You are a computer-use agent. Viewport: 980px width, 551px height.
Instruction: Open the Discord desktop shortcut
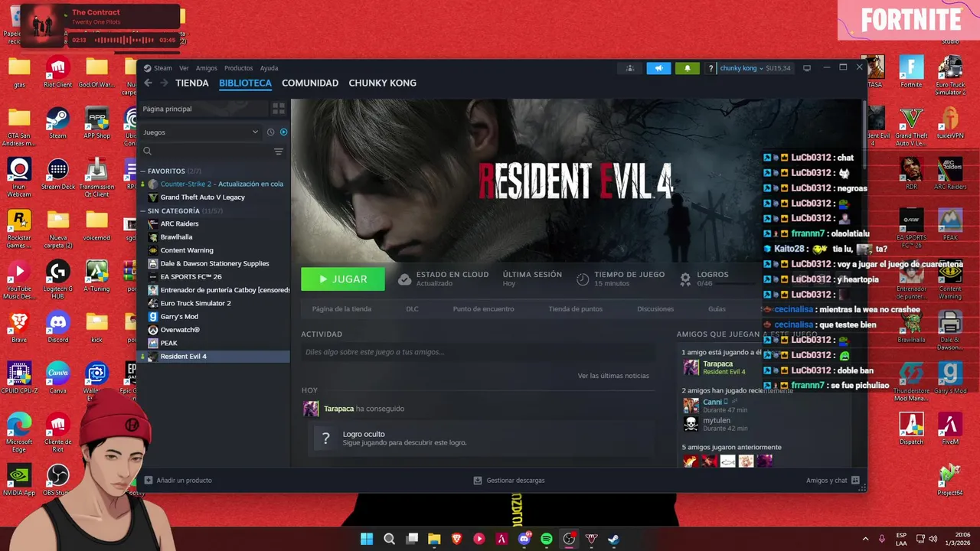pos(58,326)
